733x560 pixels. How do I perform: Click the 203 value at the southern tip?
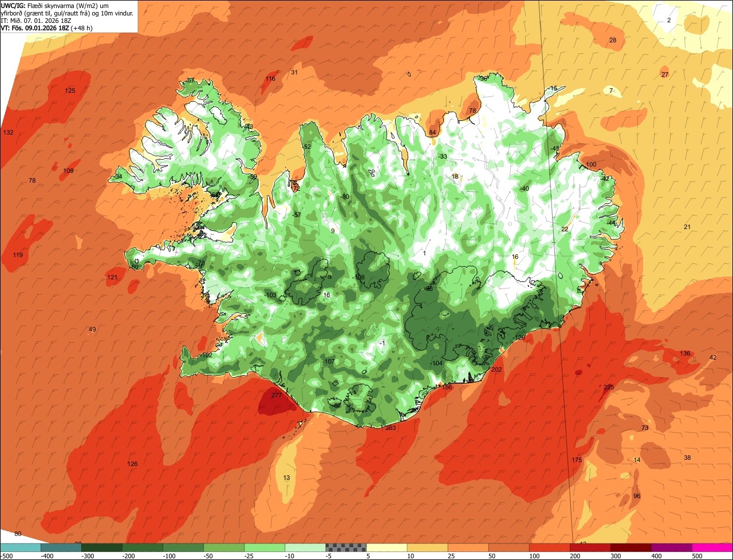(x=391, y=428)
